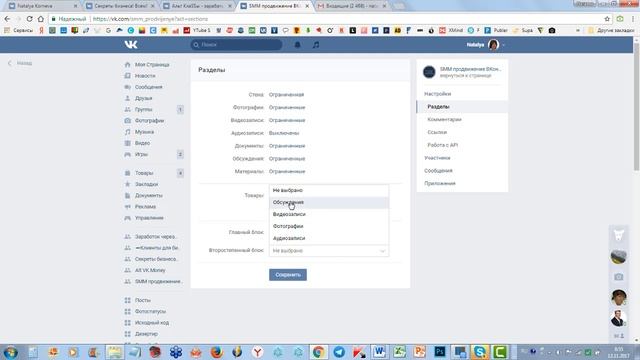Click the browser back arrow
This screenshot has width=640, height=360.
coord(7,19)
